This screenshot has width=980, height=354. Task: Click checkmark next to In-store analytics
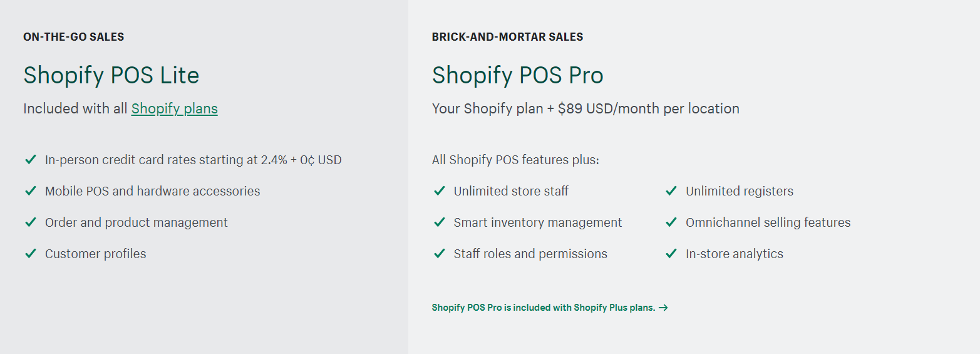pyautogui.click(x=671, y=254)
